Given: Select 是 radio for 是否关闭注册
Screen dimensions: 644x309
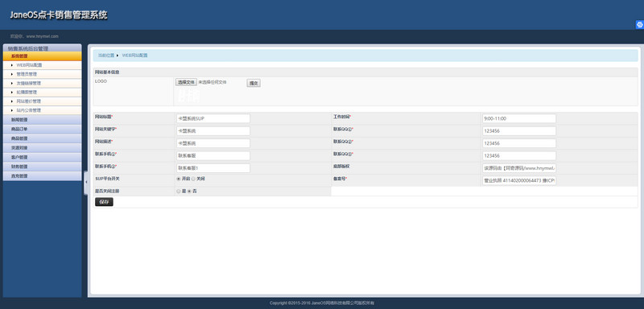Looking at the screenshot, I should click(179, 192).
